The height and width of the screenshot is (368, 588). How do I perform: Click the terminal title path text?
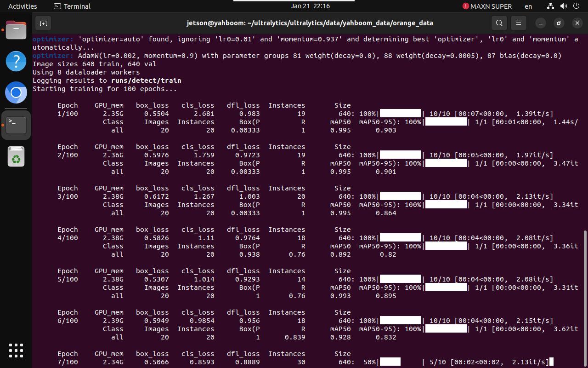click(310, 23)
